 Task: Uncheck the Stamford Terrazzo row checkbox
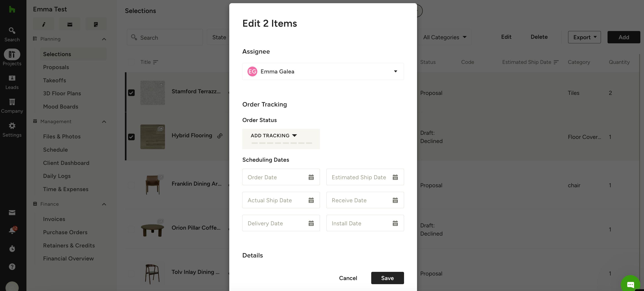(x=131, y=93)
